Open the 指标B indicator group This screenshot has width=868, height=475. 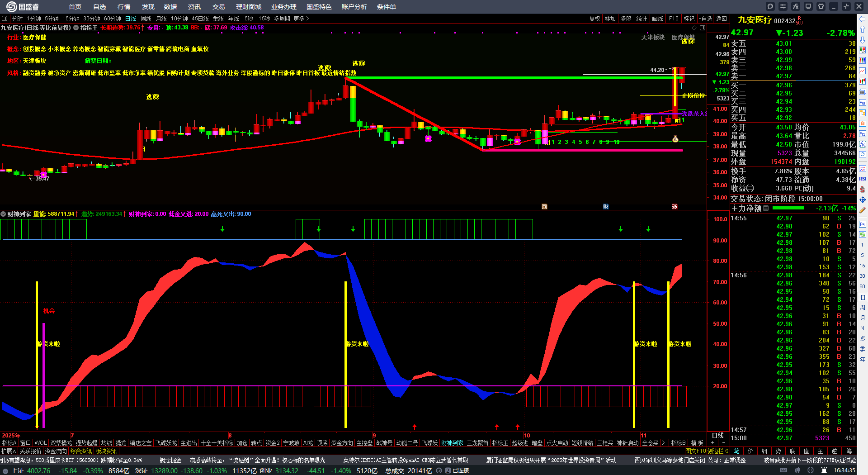click(x=678, y=443)
